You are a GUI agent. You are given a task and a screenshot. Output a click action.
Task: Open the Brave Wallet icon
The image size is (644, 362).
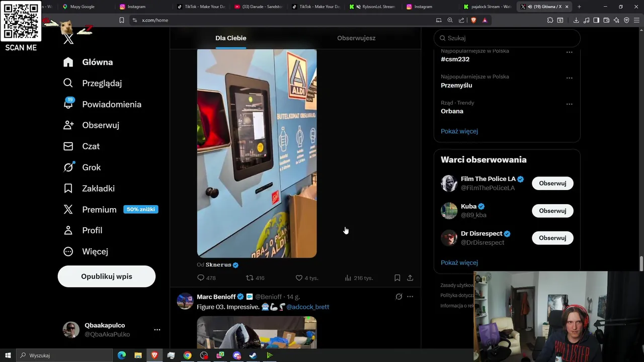tap(606, 20)
